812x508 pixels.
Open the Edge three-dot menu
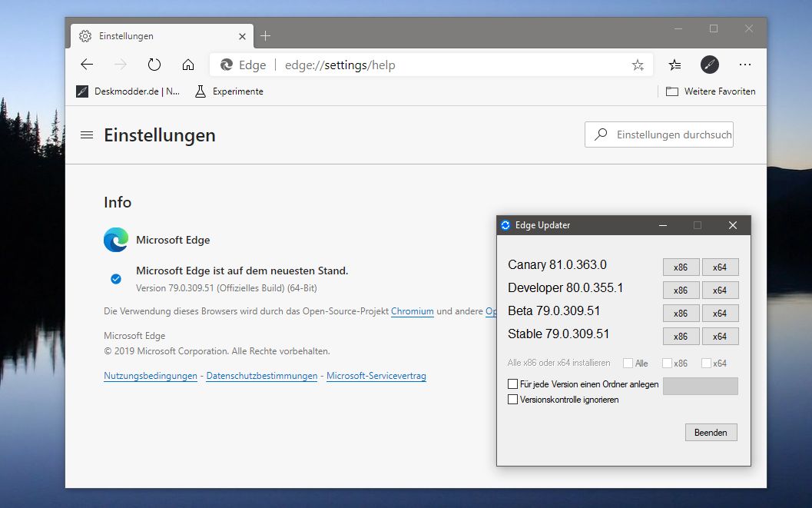[744, 65]
